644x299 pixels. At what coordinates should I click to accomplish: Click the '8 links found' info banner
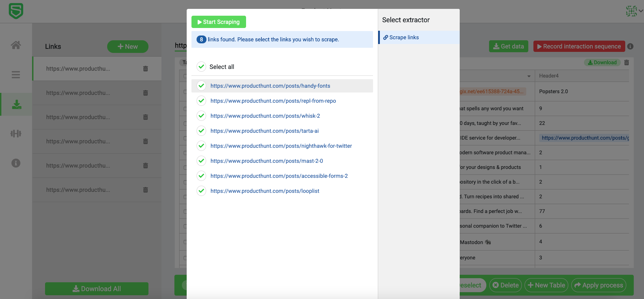282,40
